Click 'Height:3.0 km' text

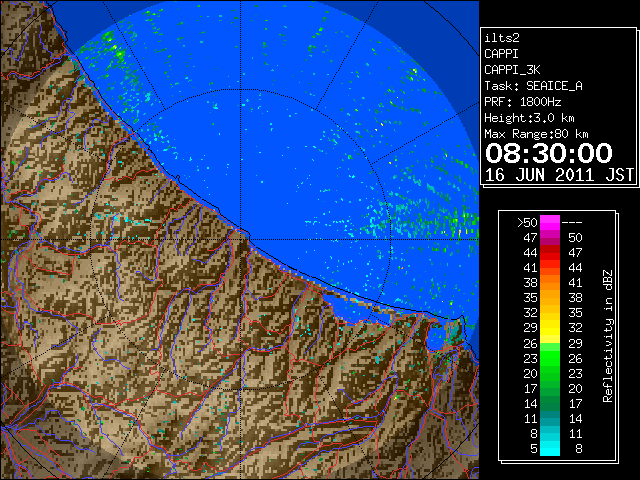[529, 118]
